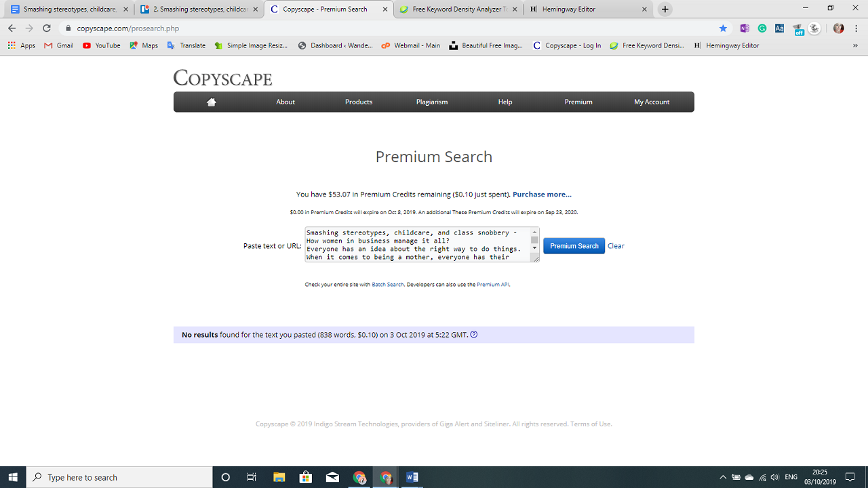The height and width of the screenshot is (488, 868).
Task: Open the volume control in system tray
Action: pyautogui.click(x=775, y=477)
